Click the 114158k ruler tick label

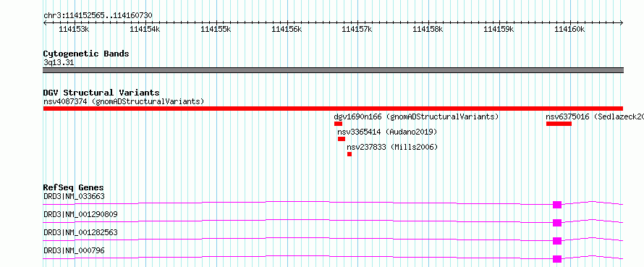point(428,29)
